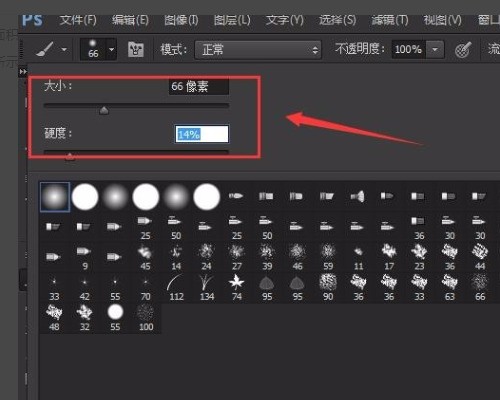The width and height of the screenshot is (500, 400).
Task: Select the brush preset labeled 46
Action: pos(297,257)
